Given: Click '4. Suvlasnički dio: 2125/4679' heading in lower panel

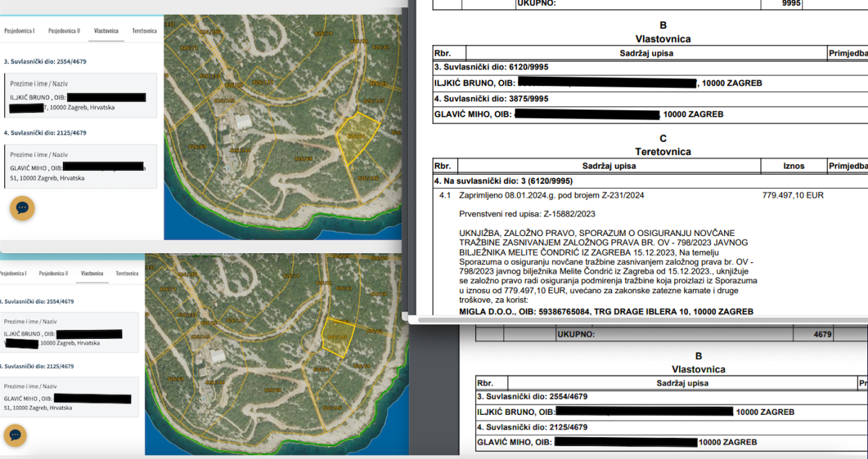Looking at the screenshot, I should tap(38, 366).
